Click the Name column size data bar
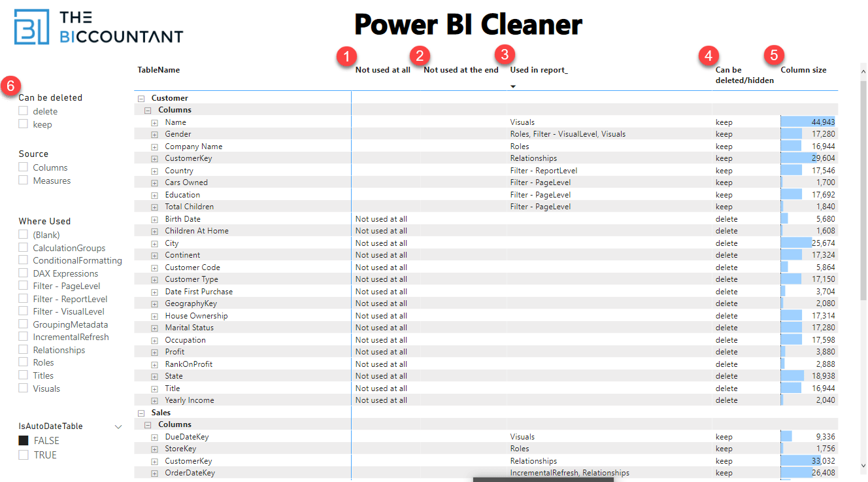Image resolution: width=868 pixels, height=482 pixels. 808,122
